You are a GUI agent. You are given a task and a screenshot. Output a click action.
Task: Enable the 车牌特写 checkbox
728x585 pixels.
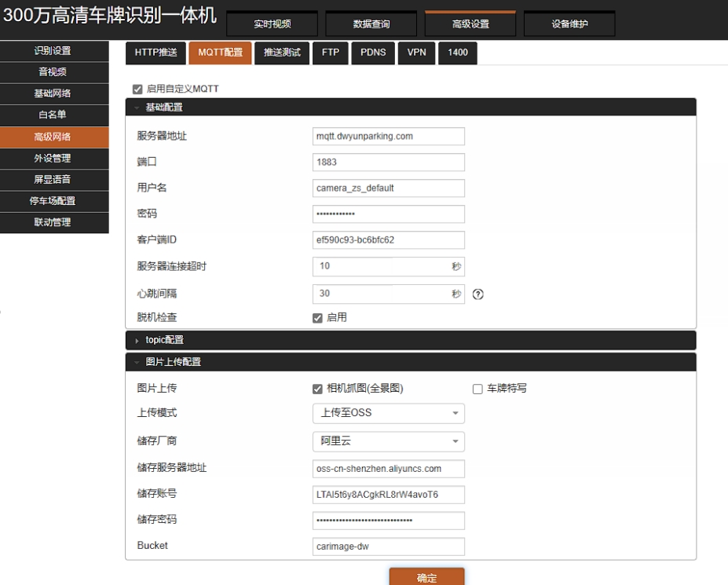click(x=477, y=387)
